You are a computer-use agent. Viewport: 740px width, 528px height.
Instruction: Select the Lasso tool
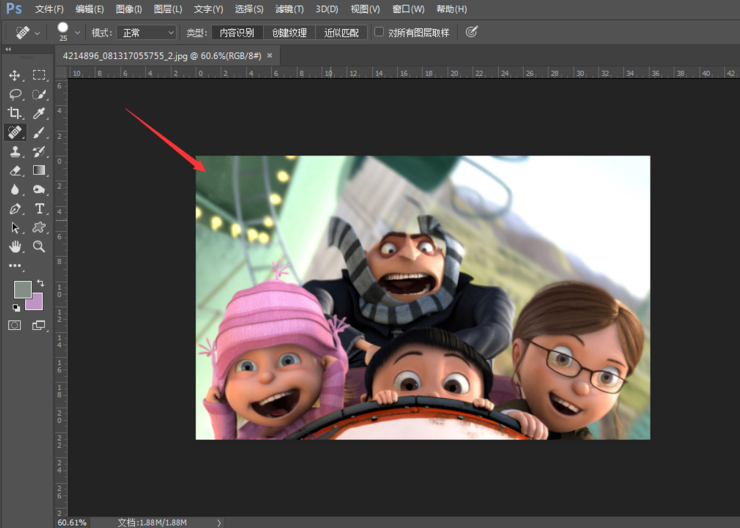click(x=15, y=94)
